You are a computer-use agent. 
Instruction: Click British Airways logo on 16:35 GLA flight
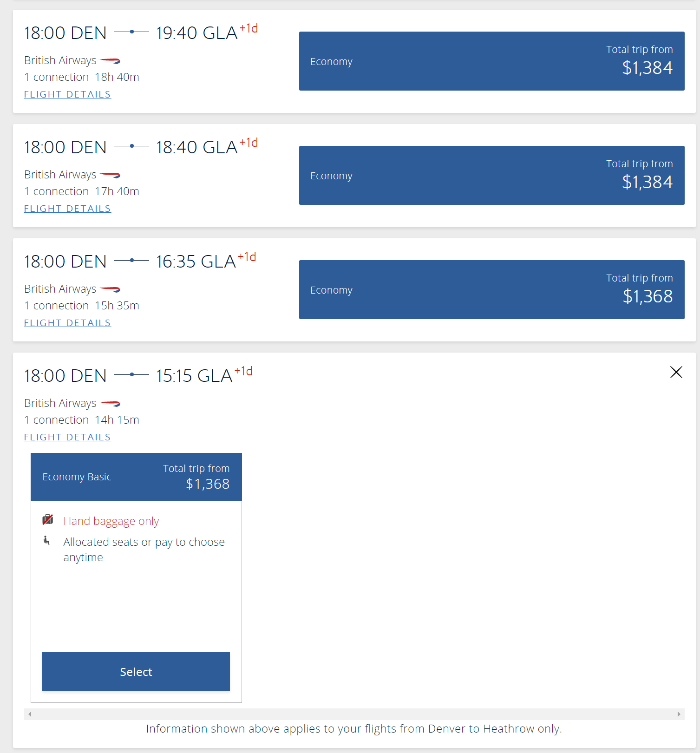click(110, 289)
